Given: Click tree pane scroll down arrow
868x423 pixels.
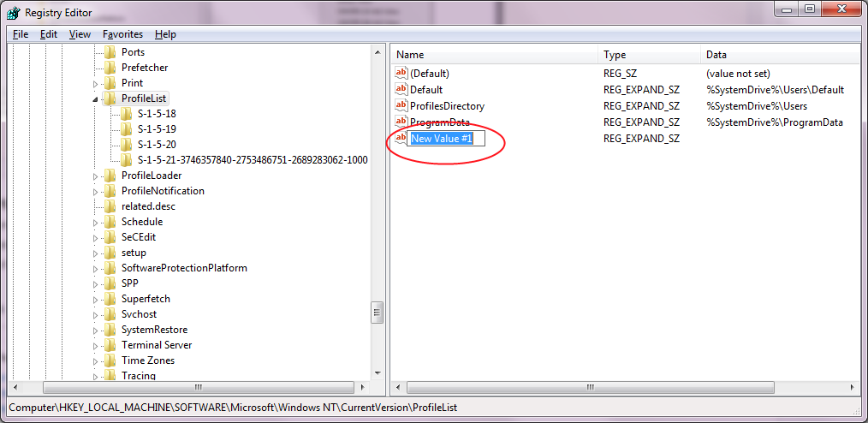Looking at the screenshot, I should (378, 373).
